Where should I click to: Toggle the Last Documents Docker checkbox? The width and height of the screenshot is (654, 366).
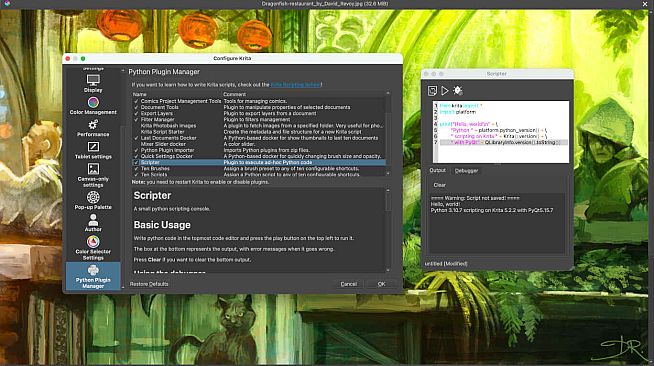point(136,138)
